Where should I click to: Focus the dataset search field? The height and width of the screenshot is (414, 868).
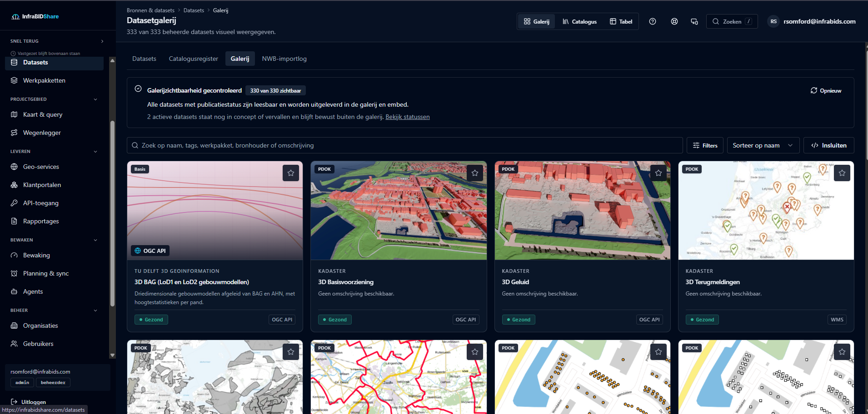click(x=405, y=145)
